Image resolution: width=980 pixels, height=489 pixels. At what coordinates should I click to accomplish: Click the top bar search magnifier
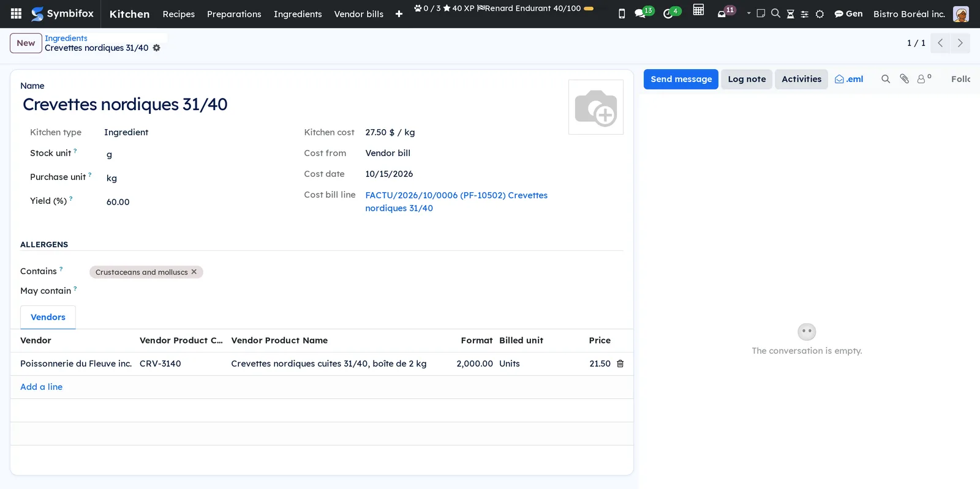[775, 13]
